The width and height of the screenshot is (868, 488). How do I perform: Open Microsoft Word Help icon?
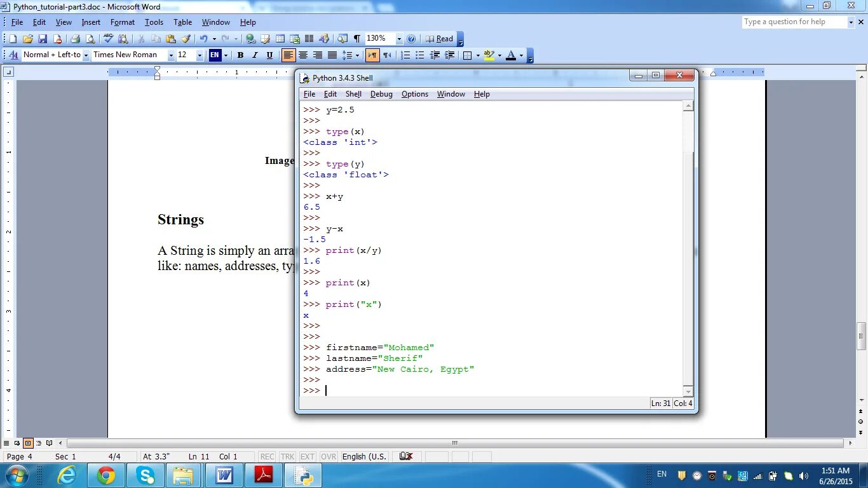tap(411, 39)
